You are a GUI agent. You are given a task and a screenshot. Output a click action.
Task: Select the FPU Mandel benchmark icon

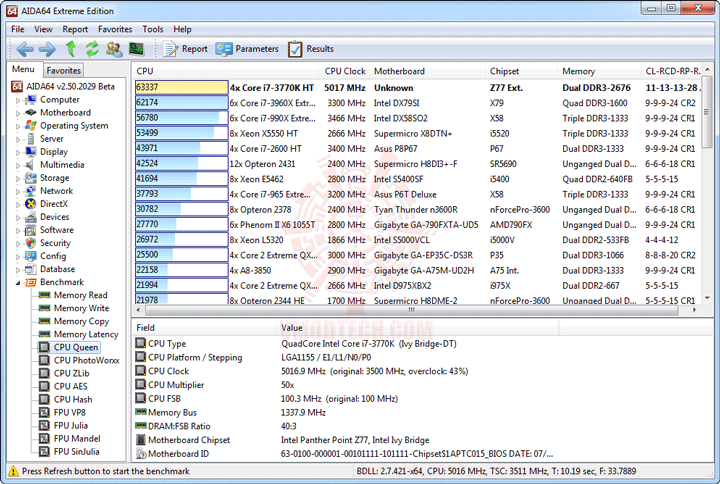pyautogui.click(x=45, y=439)
